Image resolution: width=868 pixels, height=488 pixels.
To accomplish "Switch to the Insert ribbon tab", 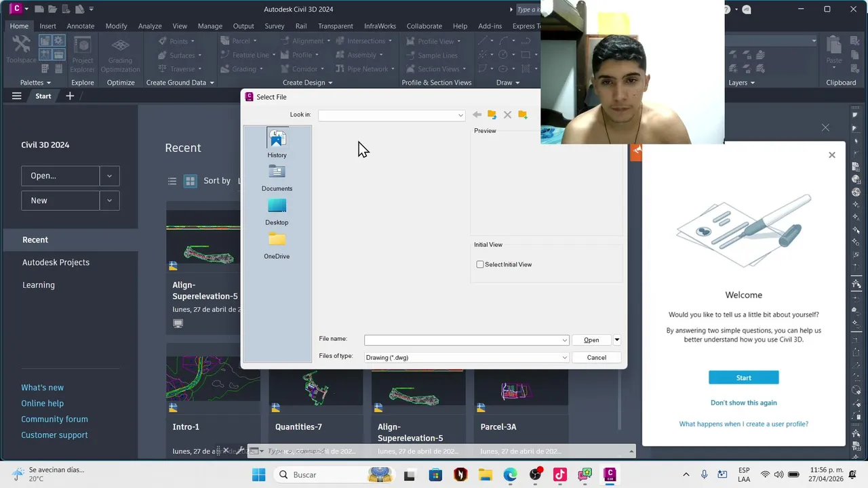I will click(47, 26).
